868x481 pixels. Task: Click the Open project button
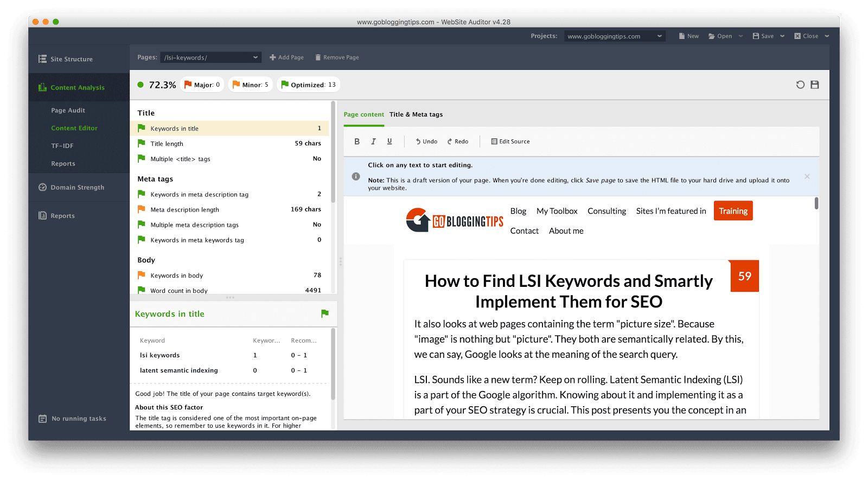click(720, 36)
